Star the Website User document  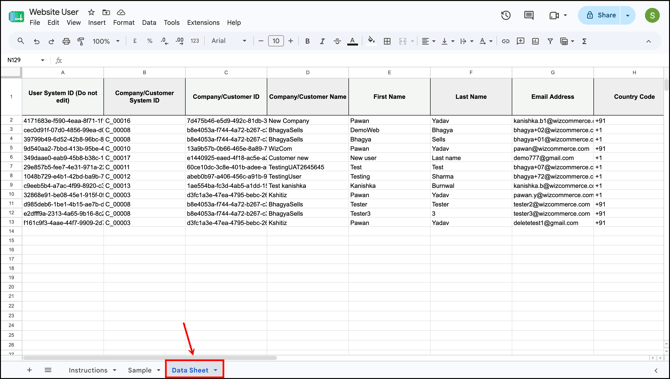click(91, 12)
